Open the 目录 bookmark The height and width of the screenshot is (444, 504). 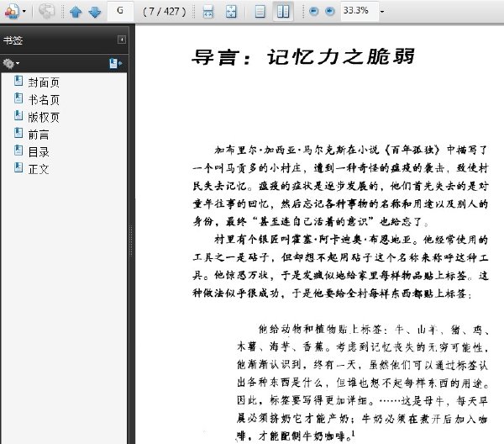39,152
